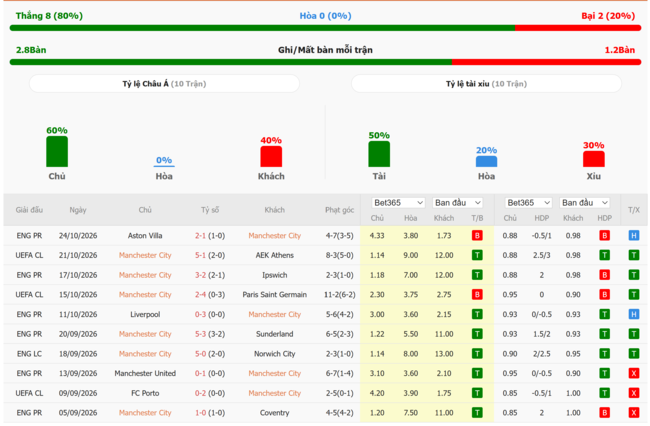This screenshot has height=426, width=650.
Task: Click blue H badge in Liverpool row
Action: click(633, 315)
